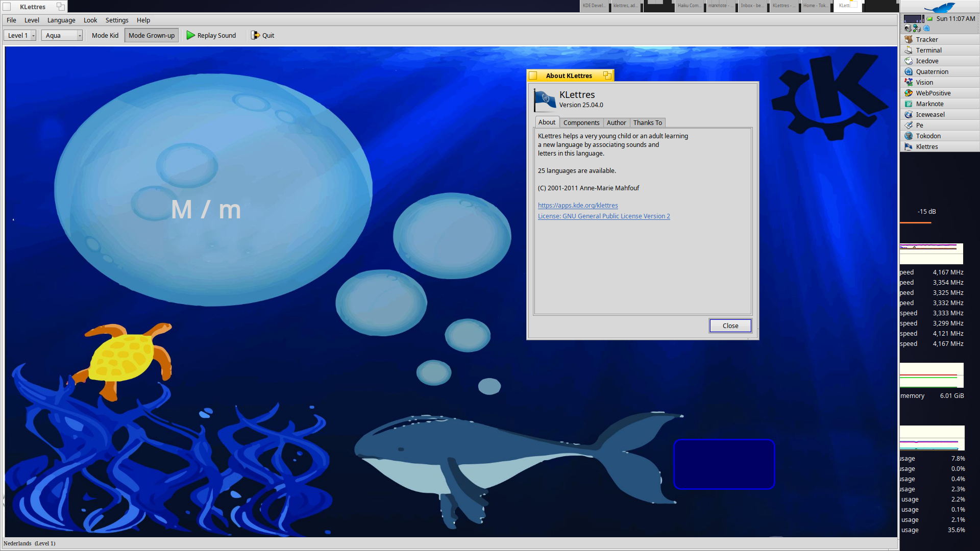
Task: Toggle Mode Grown-up button
Action: [151, 35]
